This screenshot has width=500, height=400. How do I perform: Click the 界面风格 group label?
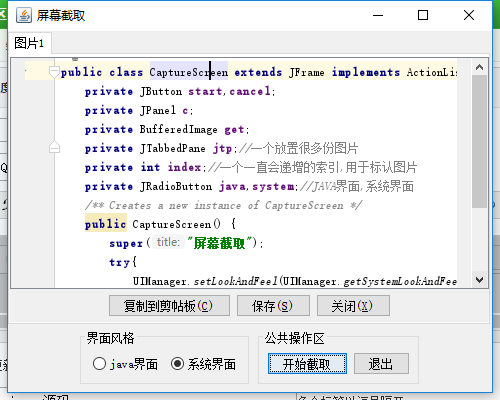[110, 338]
